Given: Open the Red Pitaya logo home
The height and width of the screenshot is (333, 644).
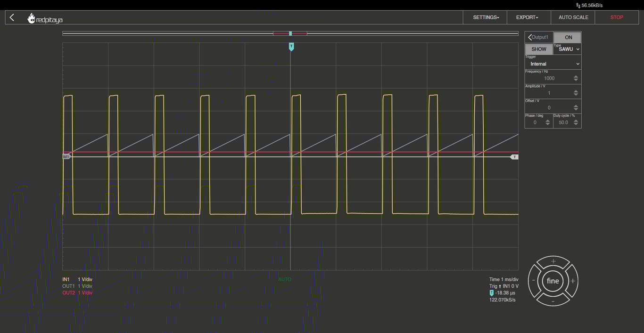Looking at the screenshot, I should [x=45, y=18].
